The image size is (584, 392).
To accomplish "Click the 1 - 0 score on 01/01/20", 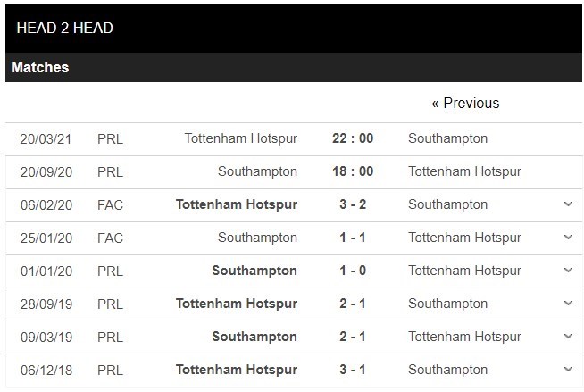I will click(x=352, y=271).
